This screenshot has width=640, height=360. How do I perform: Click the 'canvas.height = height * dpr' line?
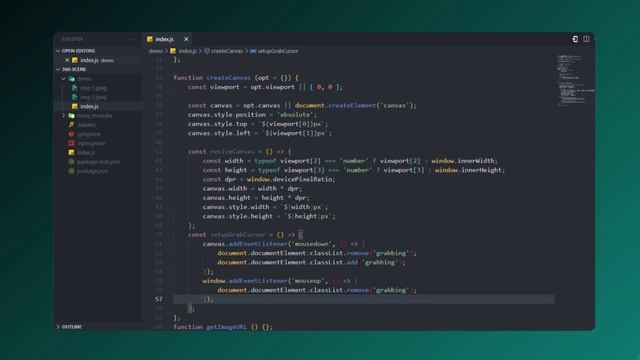[x=256, y=198]
